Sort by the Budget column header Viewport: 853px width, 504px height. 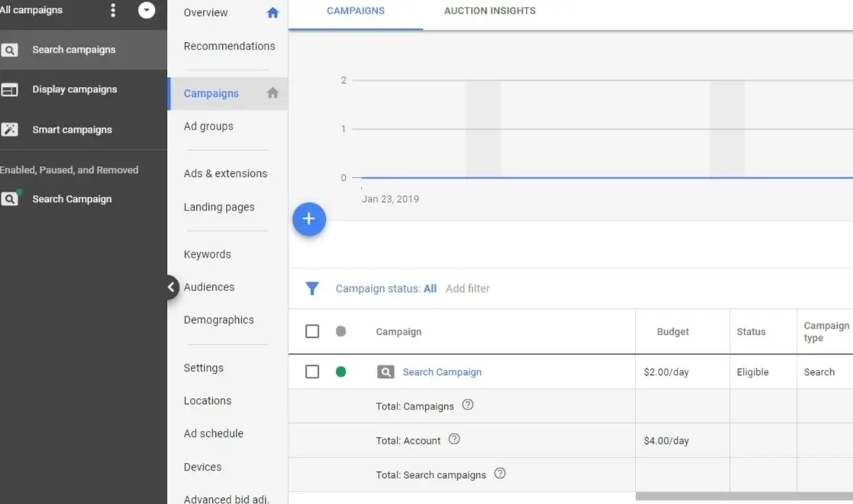[672, 332]
